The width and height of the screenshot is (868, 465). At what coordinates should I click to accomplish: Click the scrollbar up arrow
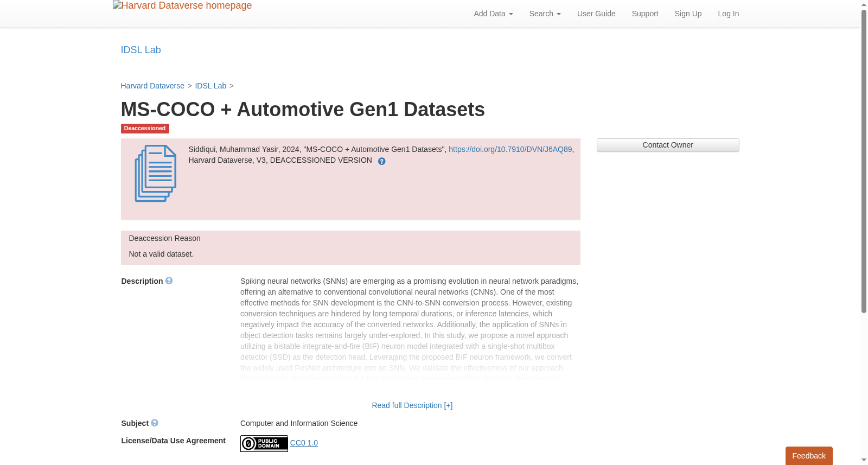pyautogui.click(x=864, y=4)
